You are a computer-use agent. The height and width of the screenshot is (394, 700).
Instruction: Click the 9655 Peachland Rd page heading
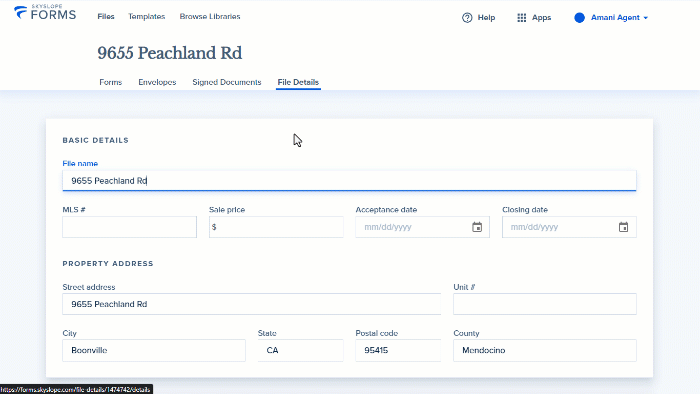(x=170, y=53)
